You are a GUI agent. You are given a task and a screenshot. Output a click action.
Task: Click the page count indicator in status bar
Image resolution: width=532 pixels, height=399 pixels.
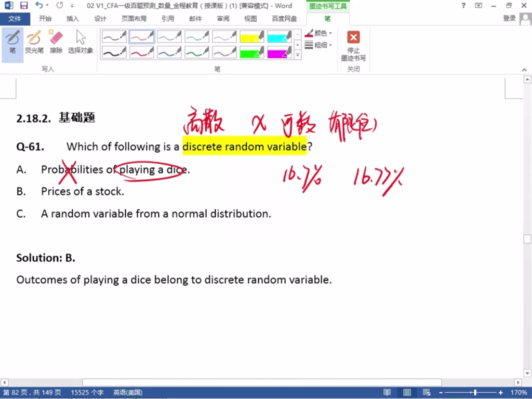point(32,392)
